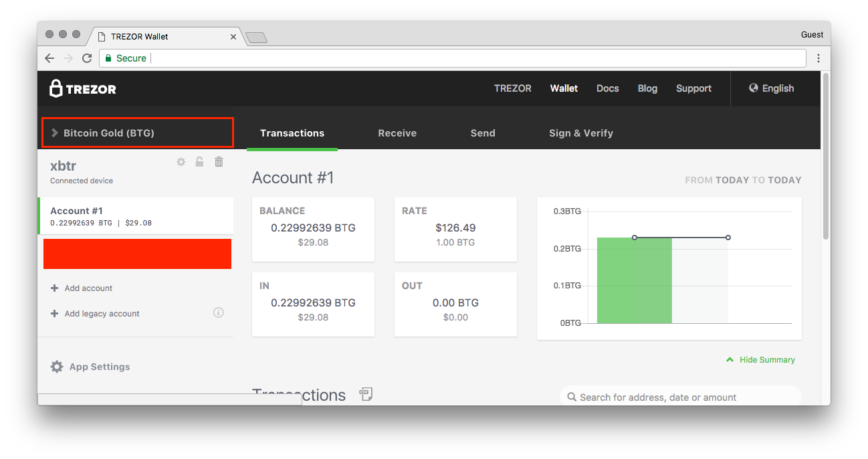The image size is (868, 459).
Task: Click the RATE value $126.49
Action: [455, 227]
